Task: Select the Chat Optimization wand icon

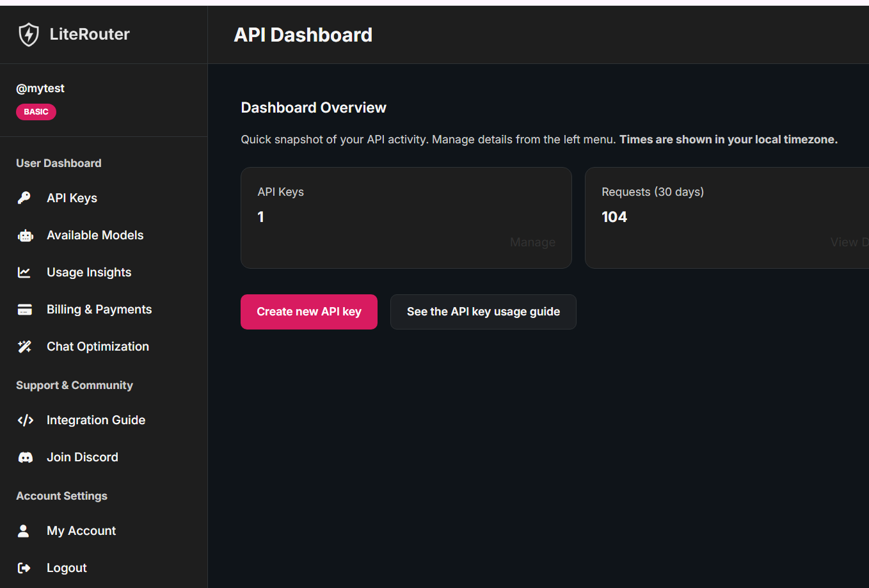Action: click(24, 346)
